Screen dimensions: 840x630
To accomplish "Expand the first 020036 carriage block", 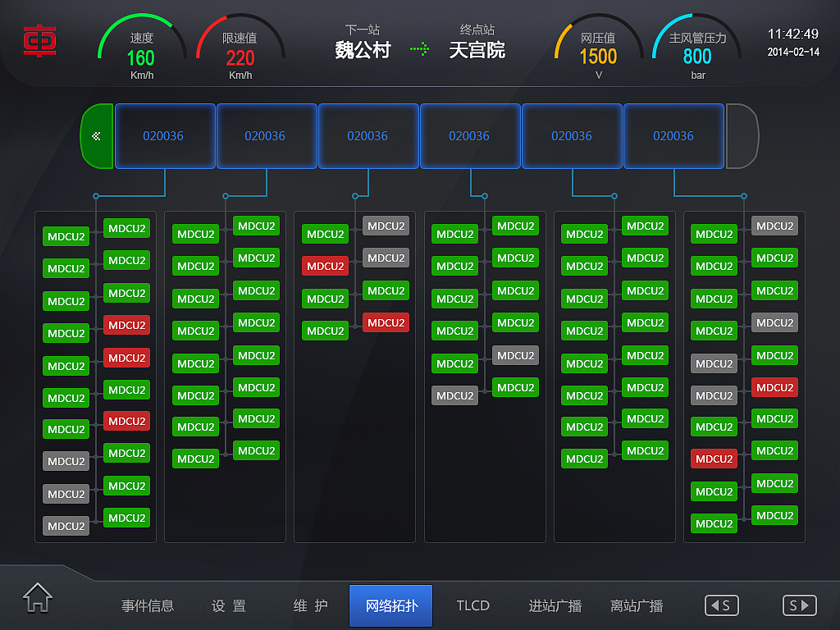I will coord(164,136).
